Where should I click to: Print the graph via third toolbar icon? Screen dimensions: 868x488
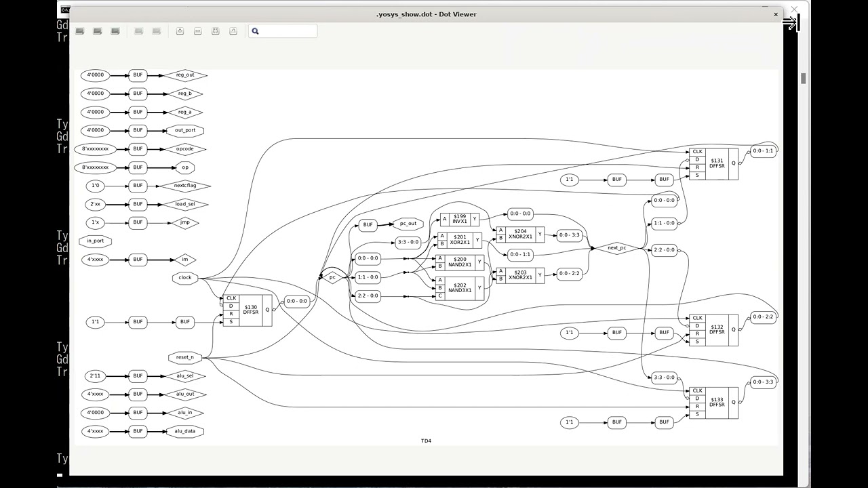(x=115, y=31)
